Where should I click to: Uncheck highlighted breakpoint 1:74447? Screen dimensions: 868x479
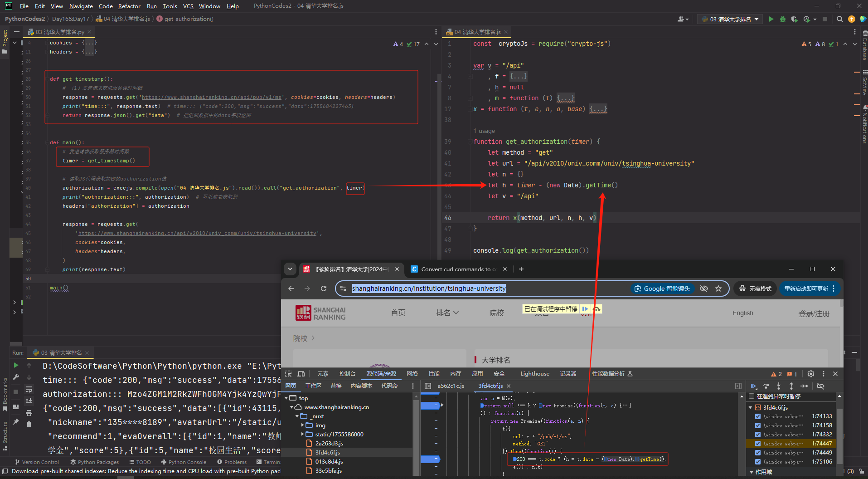(x=758, y=444)
